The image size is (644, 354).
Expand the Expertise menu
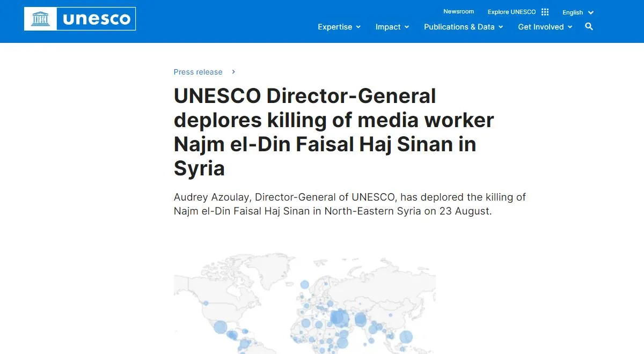point(339,27)
